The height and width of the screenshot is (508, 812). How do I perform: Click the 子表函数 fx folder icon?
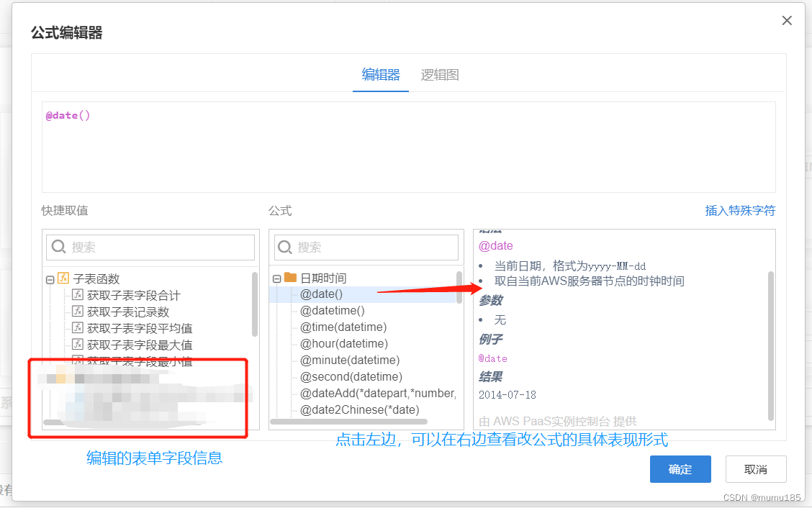[63, 278]
